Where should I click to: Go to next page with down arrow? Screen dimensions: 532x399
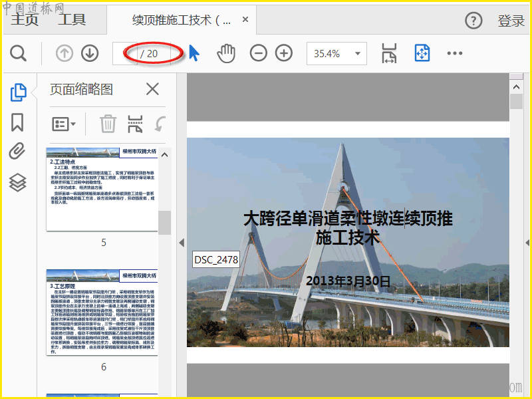90,53
